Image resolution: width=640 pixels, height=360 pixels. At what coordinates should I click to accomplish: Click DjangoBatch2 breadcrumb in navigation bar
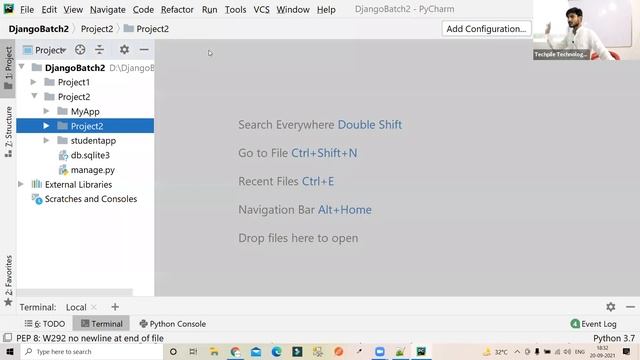39,29
